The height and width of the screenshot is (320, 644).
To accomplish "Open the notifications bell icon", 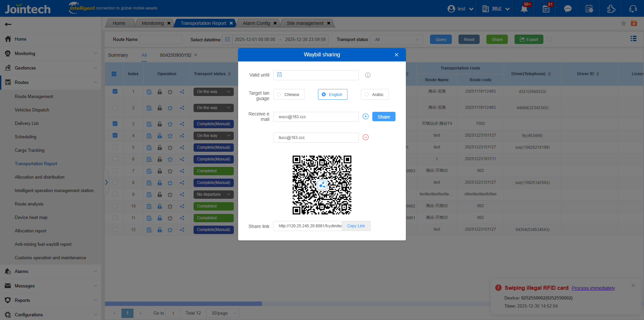I will [x=524, y=9].
